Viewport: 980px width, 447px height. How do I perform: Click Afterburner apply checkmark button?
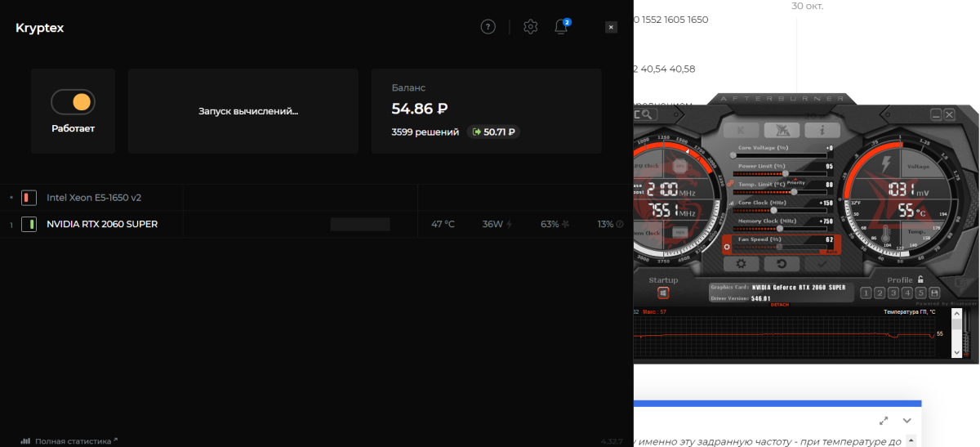822,264
